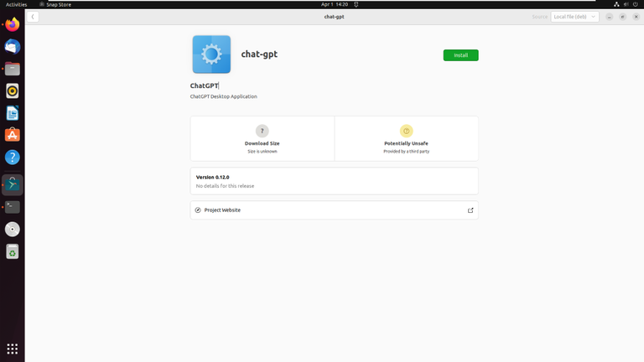Click the power icon in the system tray
644x362 pixels.
coord(636,4)
